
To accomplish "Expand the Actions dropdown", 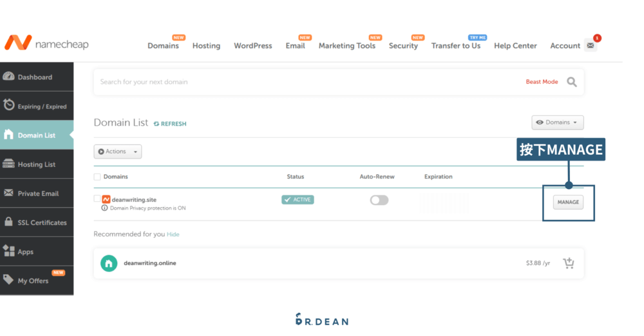I will (x=117, y=152).
